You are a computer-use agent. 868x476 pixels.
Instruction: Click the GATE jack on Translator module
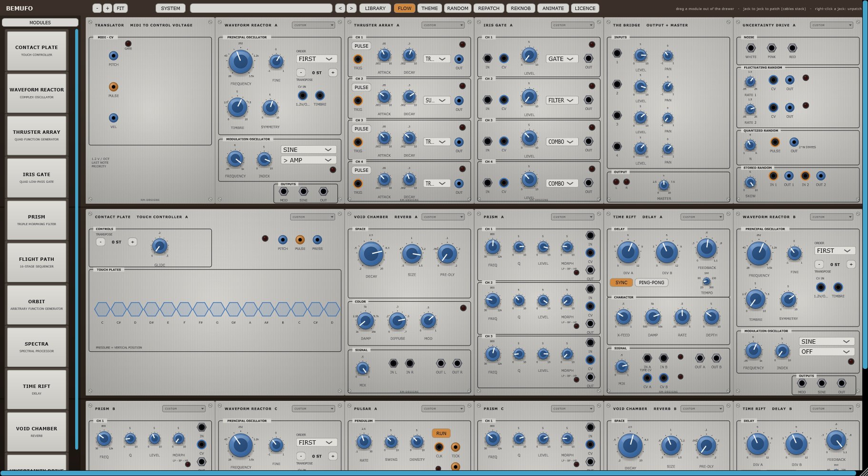coord(128,43)
